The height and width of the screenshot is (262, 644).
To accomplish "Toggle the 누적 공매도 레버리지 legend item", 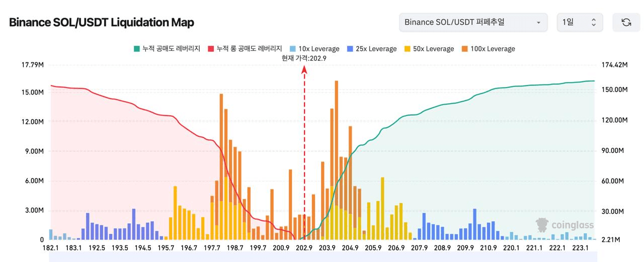I will [167, 49].
